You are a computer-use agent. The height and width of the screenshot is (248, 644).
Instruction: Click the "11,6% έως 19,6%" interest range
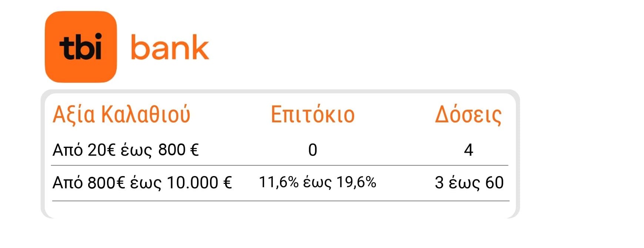[x=317, y=182]
